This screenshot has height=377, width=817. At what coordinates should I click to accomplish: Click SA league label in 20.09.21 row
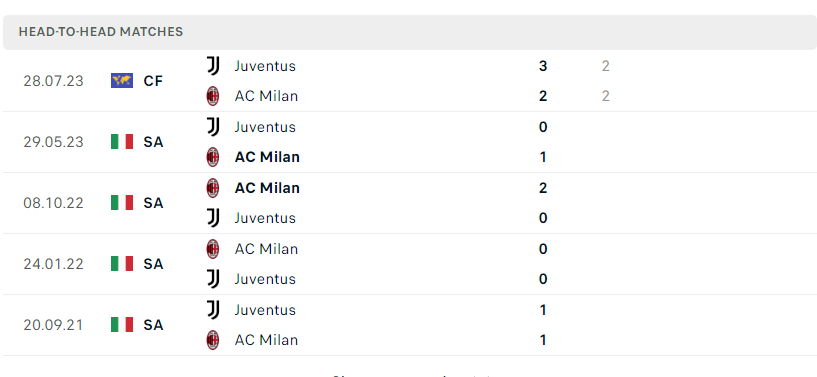click(153, 325)
